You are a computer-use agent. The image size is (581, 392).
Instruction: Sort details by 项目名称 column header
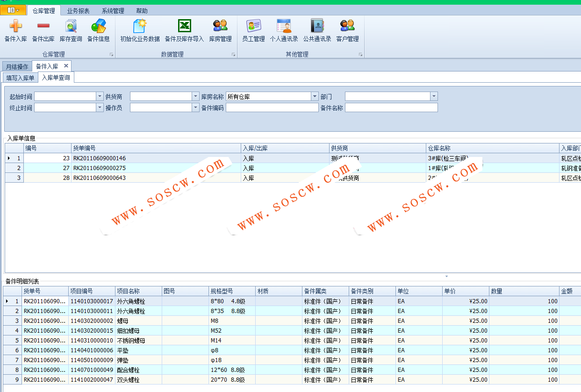point(138,291)
